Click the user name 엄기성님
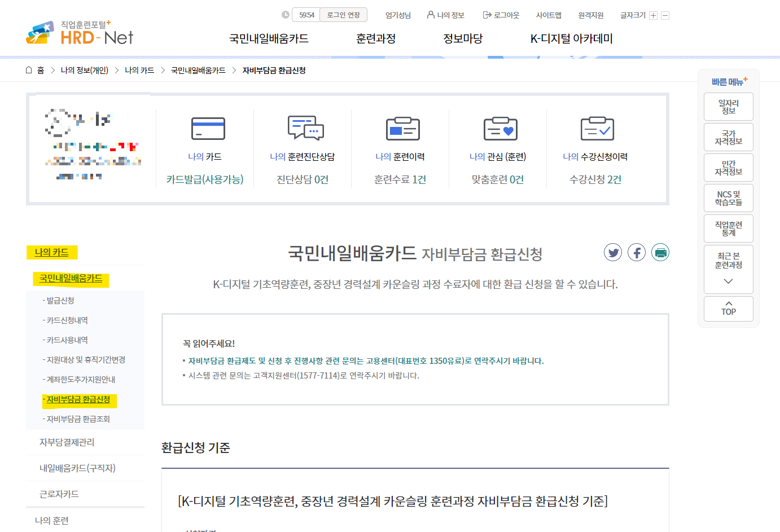This screenshot has width=780, height=532. pos(398,15)
